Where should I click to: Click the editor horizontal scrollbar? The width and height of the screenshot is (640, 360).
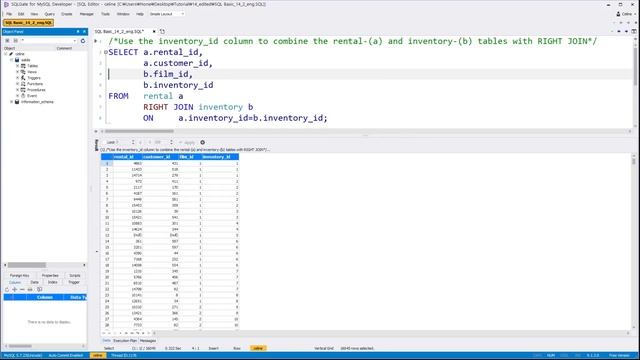coord(139,131)
